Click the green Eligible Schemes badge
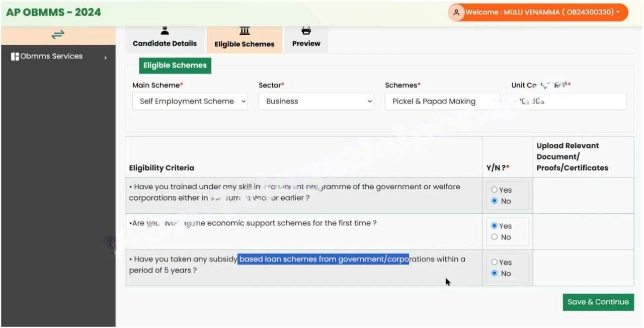This screenshot has height=328, width=644. [x=175, y=65]
